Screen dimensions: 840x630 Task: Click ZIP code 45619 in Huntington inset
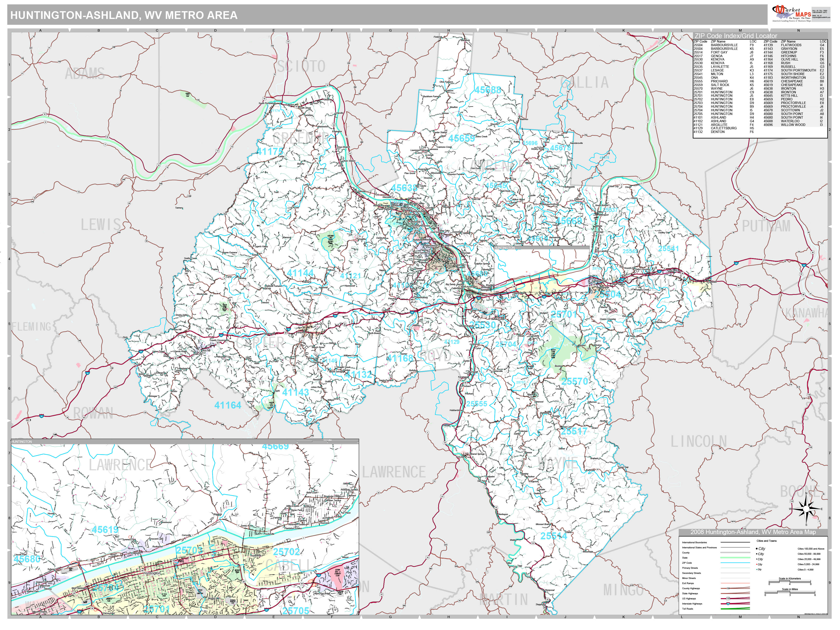pyautogui.click(x=105, y=529)
